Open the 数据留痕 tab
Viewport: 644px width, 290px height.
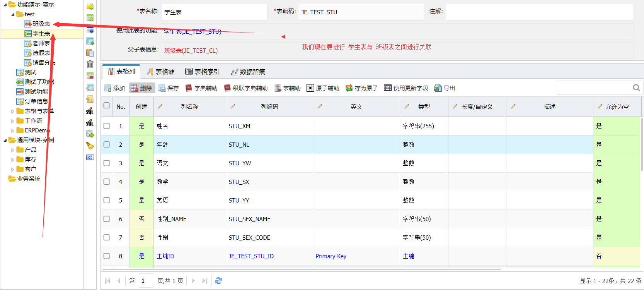[248, 72]
